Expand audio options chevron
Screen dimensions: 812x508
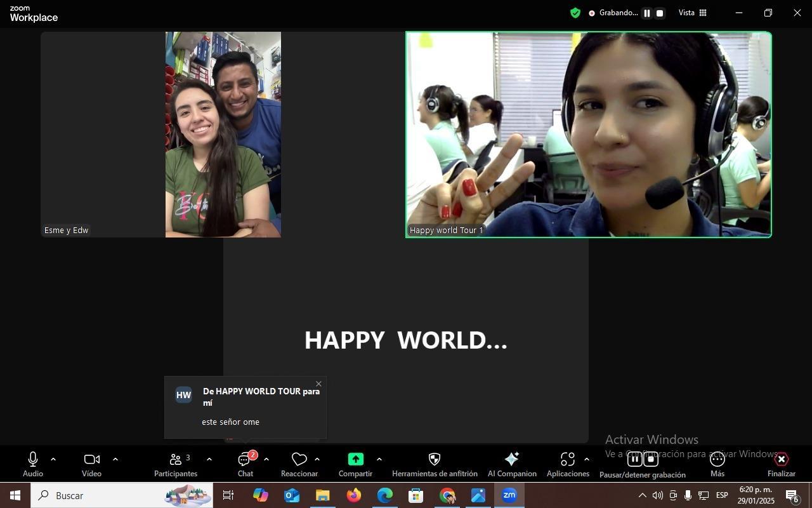point(53,459)
